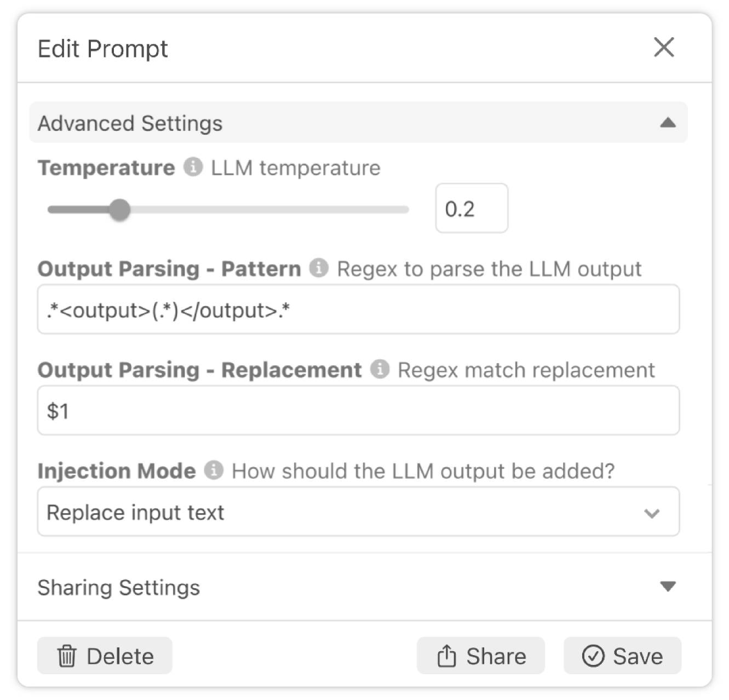729x700 pixels.
Task: Click the Output Parsing Pattern info icon
Action: tap(319, 268)
